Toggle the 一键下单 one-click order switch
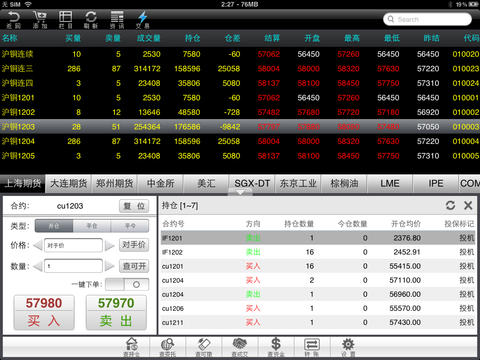Viewport: 480px width, 360px height. pos(127,284)
